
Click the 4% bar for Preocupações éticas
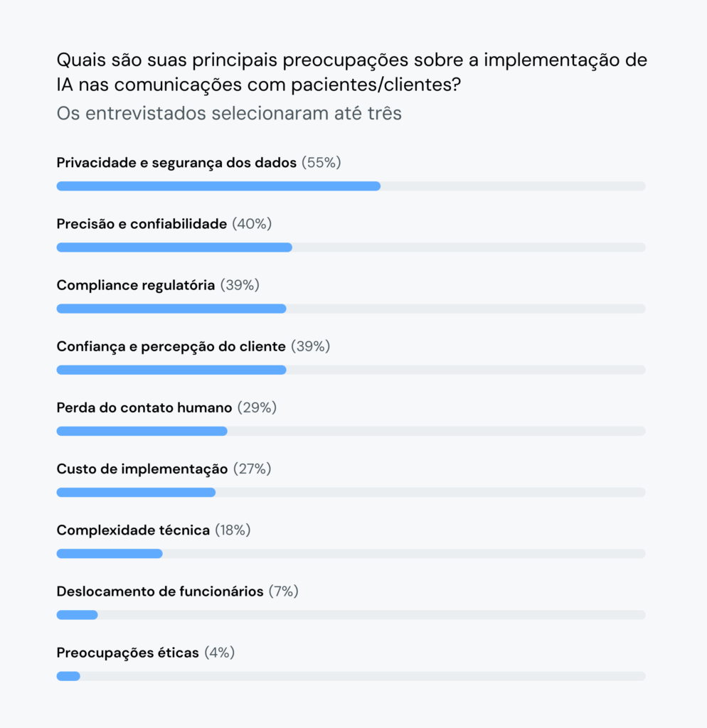pos(68,675)
